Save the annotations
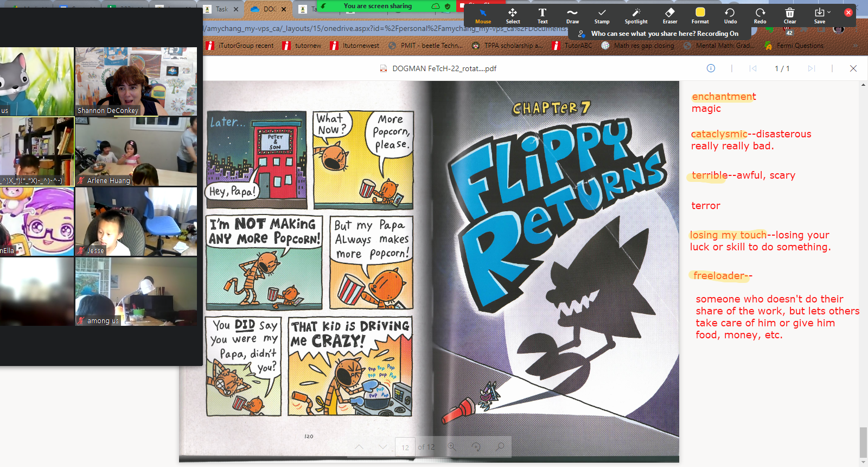The width and height of the screenshot is (868, 467). tap(819, 16)
